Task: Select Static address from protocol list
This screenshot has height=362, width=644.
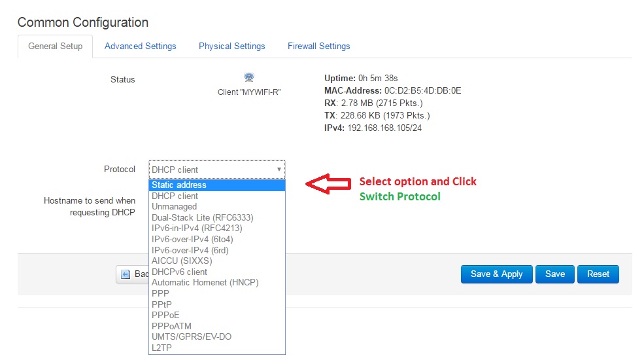Action: pos(179,185)
